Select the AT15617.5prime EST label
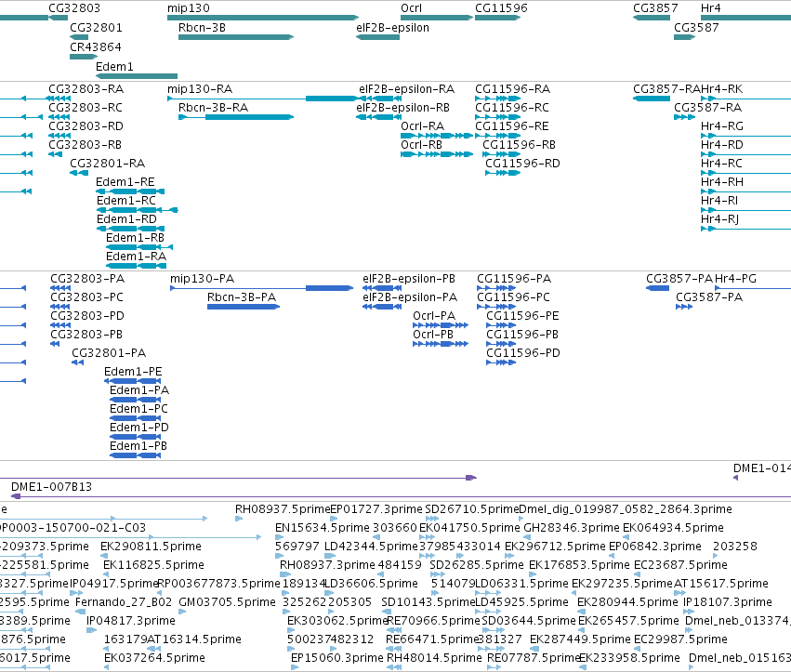 (x=721, y=584)
